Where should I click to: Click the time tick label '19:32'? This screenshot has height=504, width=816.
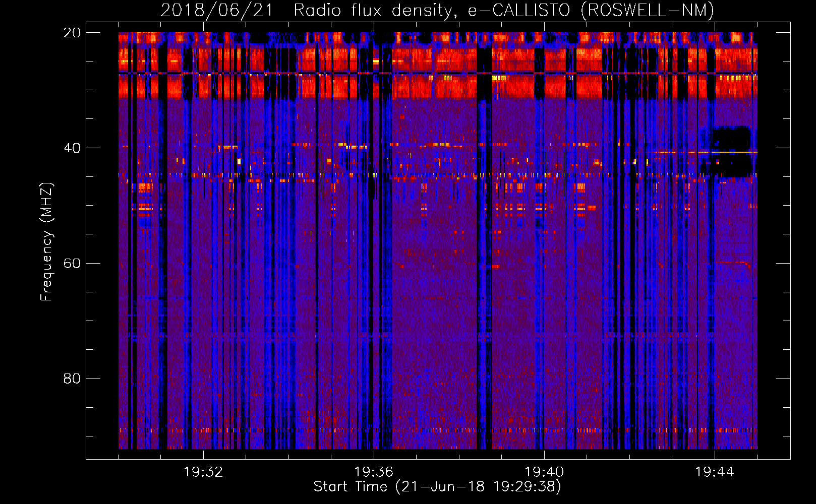(203, 472)
